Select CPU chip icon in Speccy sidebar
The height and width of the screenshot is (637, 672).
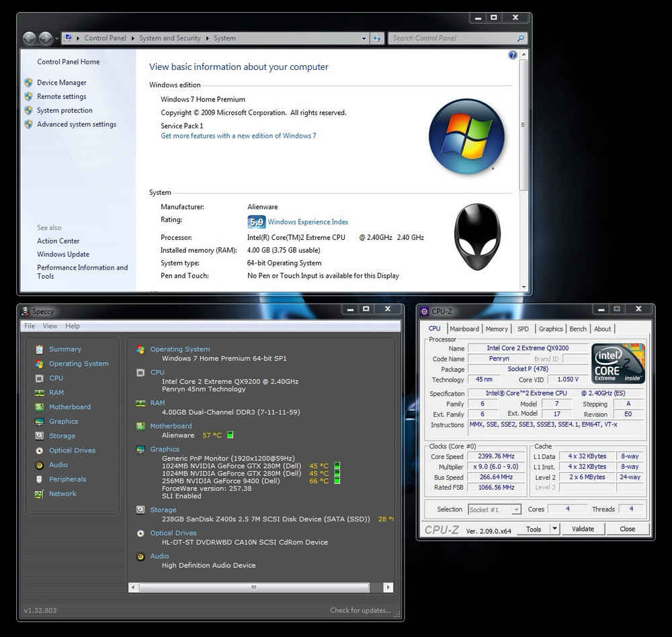coord(40,378)
